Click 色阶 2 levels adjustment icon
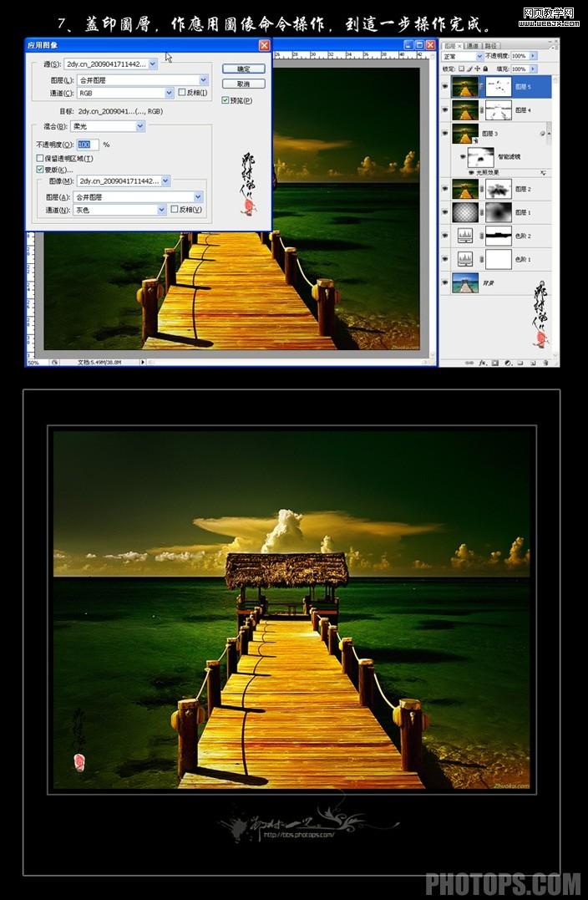The height and width of the screenshot is (900, 588). [x=465, y=236]
